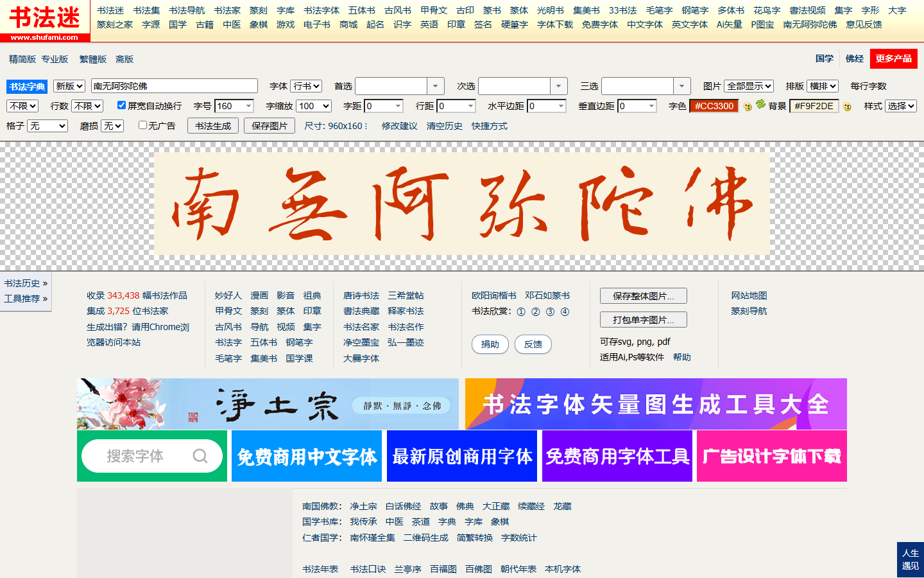Enable the 无广告 checkbox
Screen dimensions: 924x578
pos(142,125)
